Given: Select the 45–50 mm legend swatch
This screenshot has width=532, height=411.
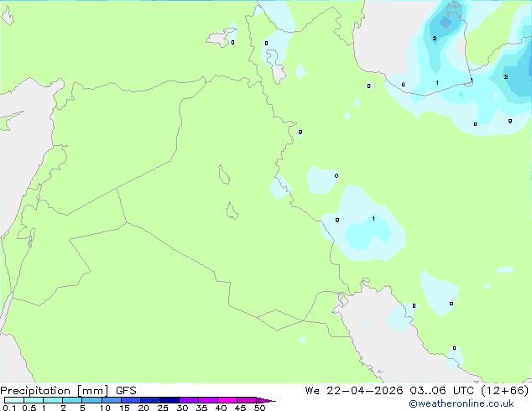Looking at the screenshot, I should 247,400.
